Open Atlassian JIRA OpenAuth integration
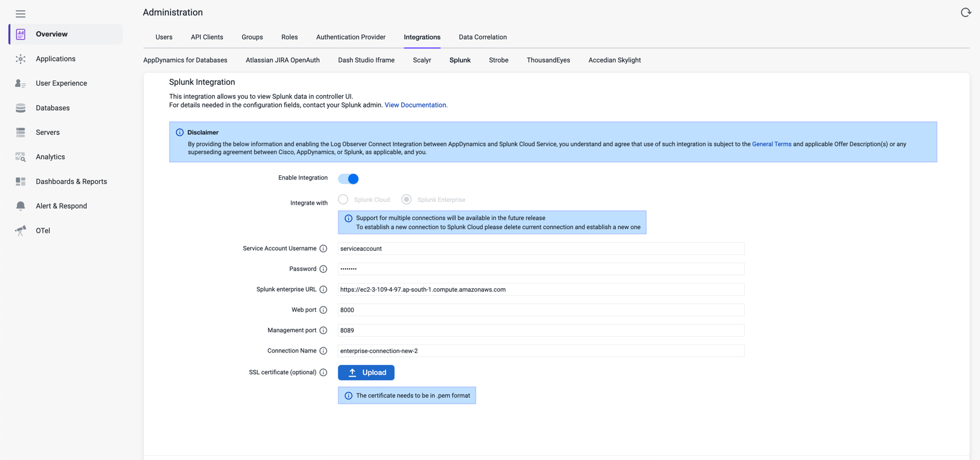980x460 pixels. 283,60
